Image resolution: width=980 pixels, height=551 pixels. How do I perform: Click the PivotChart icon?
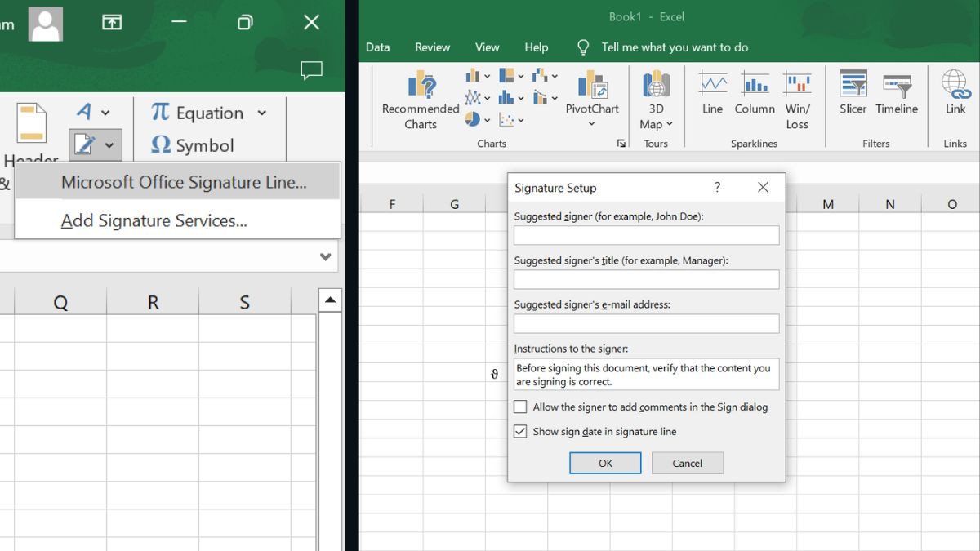(592, 84)
